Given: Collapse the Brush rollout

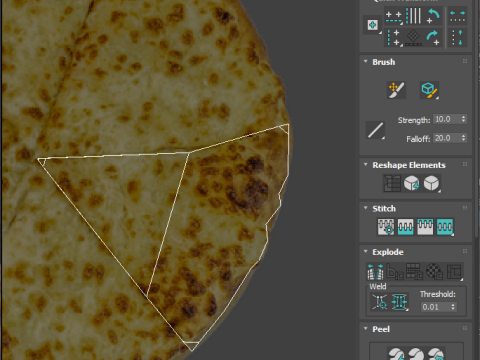Looking at the screenshot, I should pos(366,62).
